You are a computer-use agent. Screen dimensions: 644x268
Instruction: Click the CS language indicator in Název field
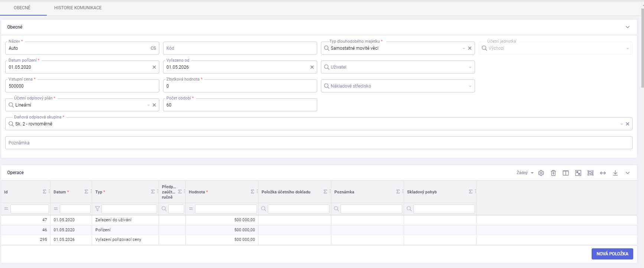click(153, 48)
